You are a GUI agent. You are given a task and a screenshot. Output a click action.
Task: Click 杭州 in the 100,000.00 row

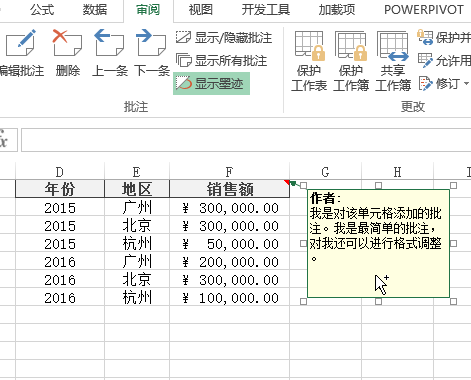(137, 298)
